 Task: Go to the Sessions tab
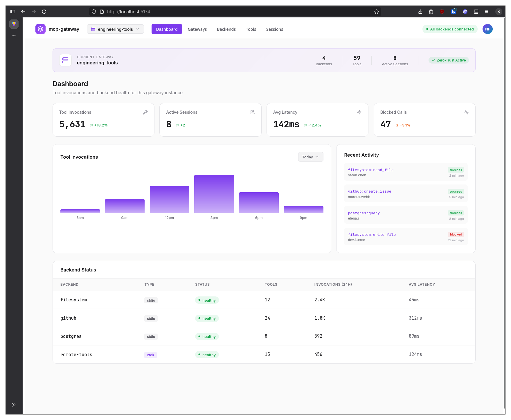coord(274,29)
